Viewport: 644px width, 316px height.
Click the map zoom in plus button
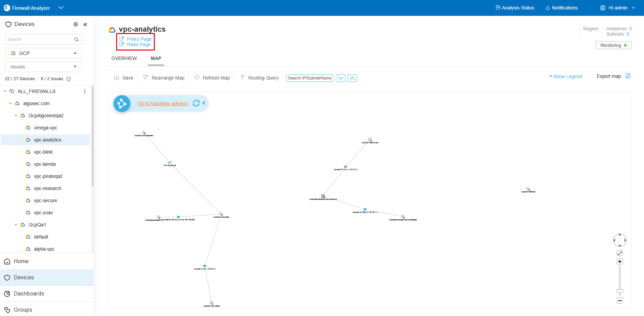[620, 262]
